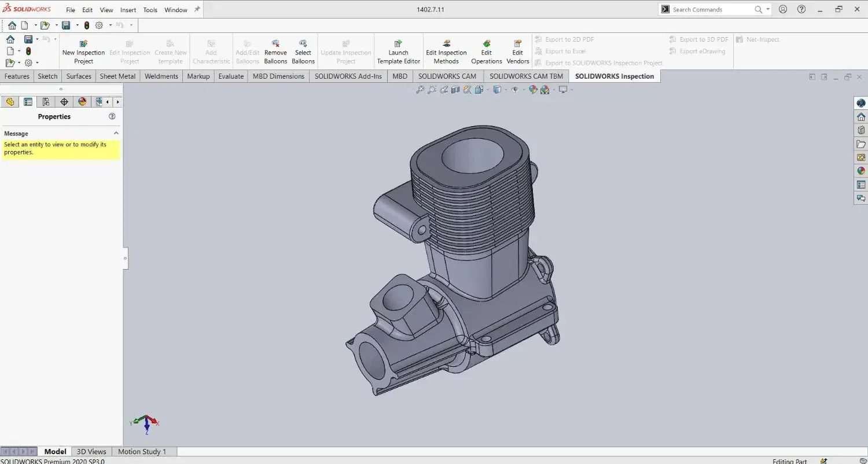Collapse the Message section chevron
This screenshot has height=464, width=868.
coord(116,133)
